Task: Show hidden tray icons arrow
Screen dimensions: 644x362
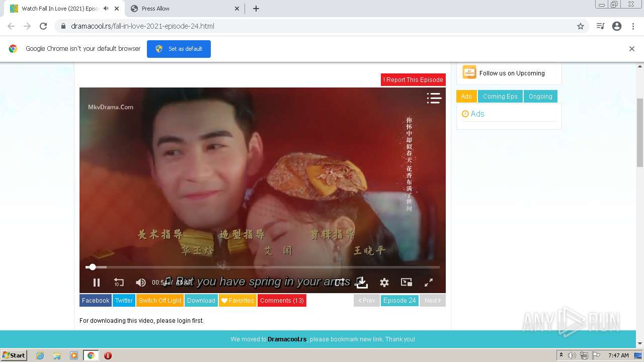Action: click(561, 355)
